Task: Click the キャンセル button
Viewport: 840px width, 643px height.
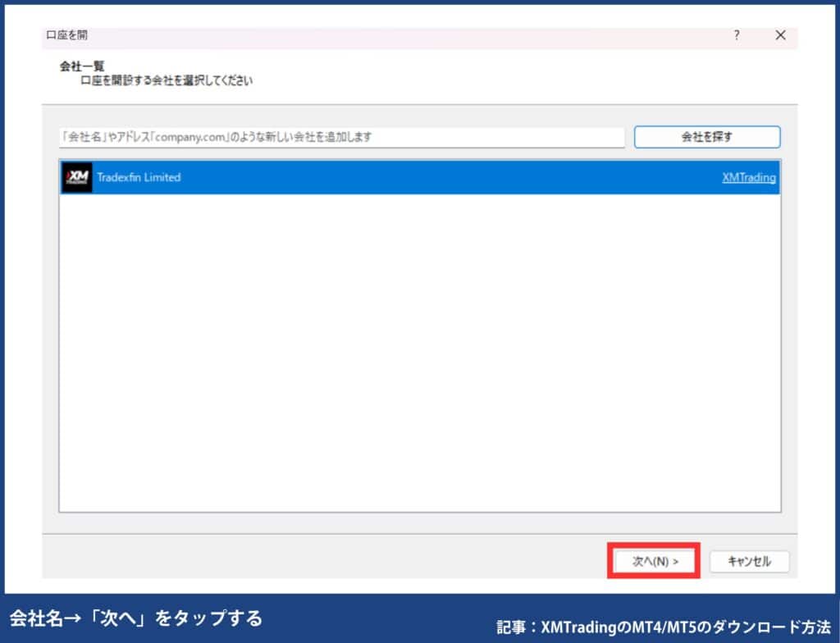Action: coord(749,561)
